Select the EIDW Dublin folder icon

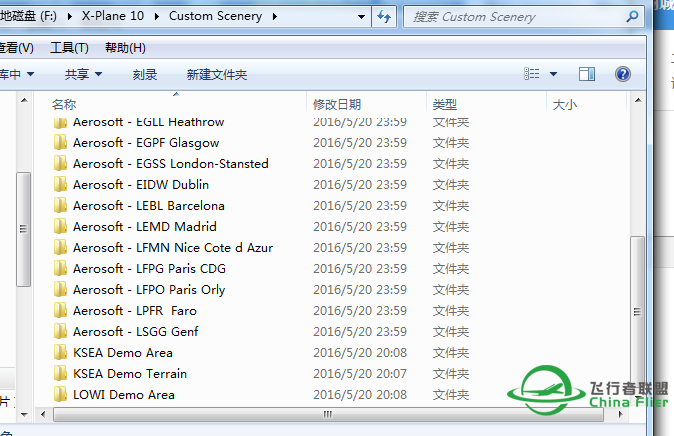pos(60,184)
